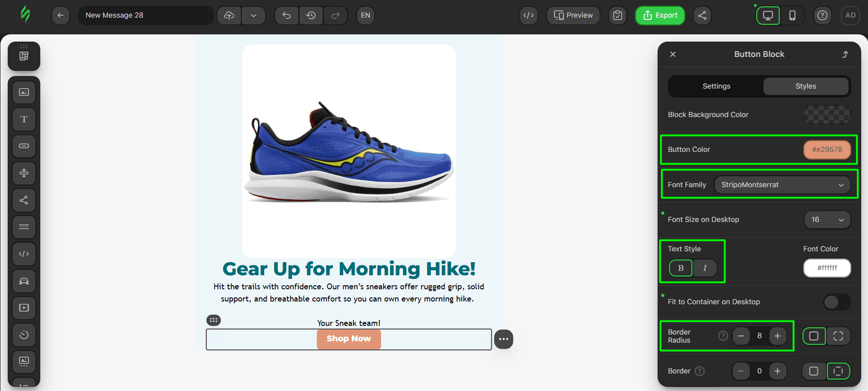
Task: Toggle Fit to Container on Desktop
Action: tap(837, 302)
